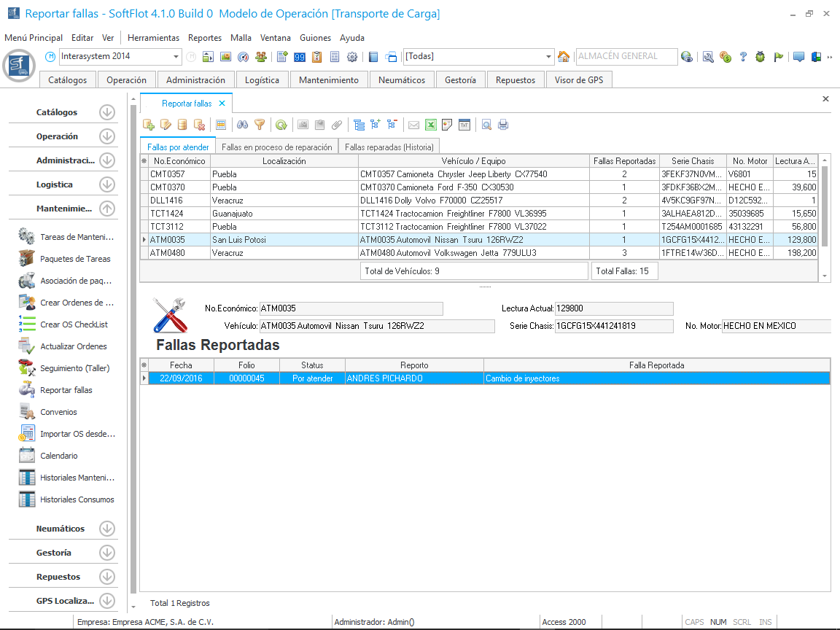Click the currency coins icon
Image resolution: width=840 pixels, height=630 pixels.
click(725, 57)
